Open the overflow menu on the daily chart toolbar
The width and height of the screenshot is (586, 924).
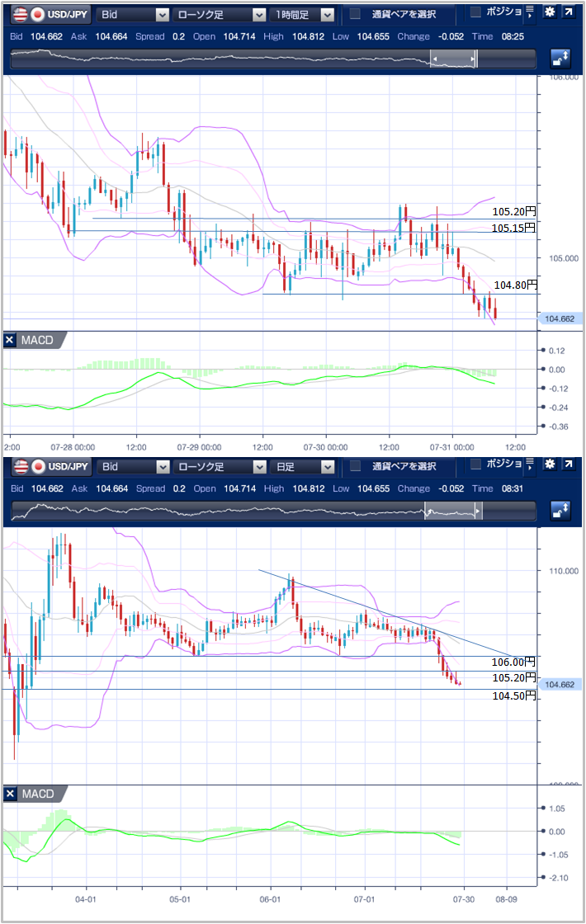click(529, 466)
